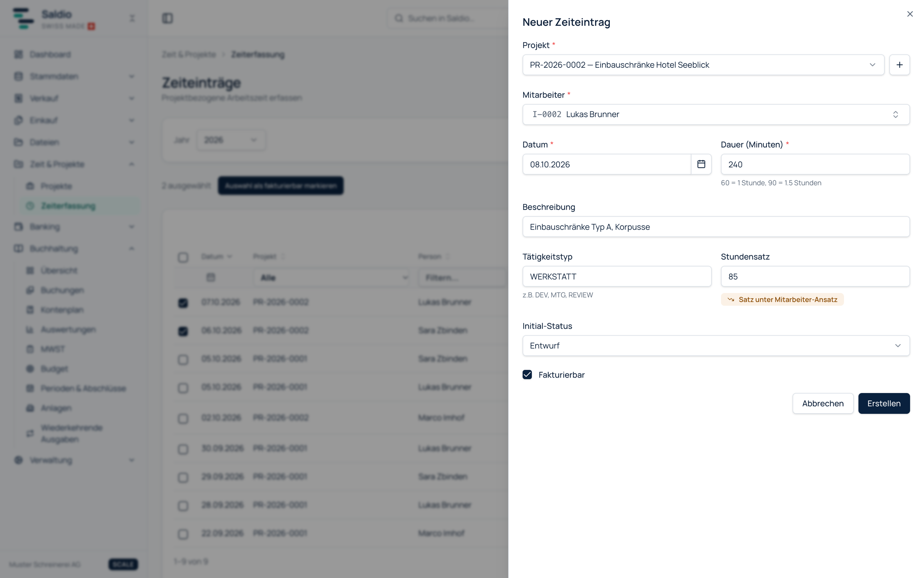The height and width of the screenshot is (578, 924).
Task: Uncheck the Fakturierbar checkbox
Action: (x=527, y=375)
